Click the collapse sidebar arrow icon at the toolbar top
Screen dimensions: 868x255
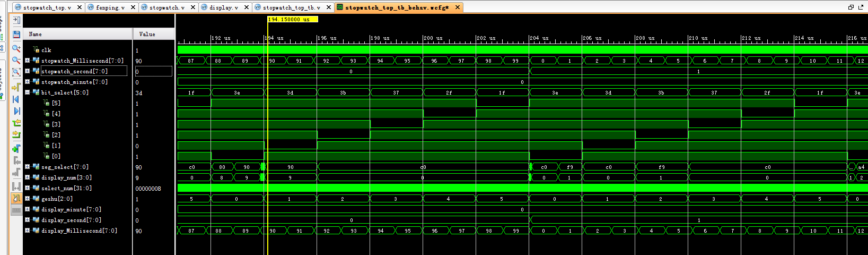click(x=16, y=20)
